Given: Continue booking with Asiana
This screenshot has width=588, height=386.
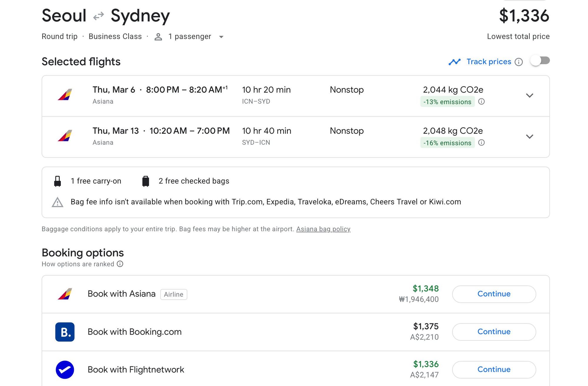Looking at the screenshot, I should (x=494, y=294).
